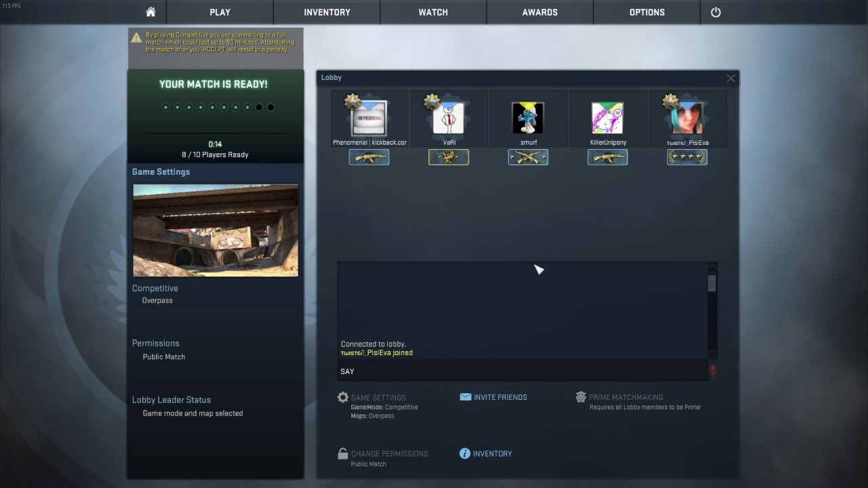Go to the Home icon
The width and height of the screenshot is (868, 488).
point(151,12)
